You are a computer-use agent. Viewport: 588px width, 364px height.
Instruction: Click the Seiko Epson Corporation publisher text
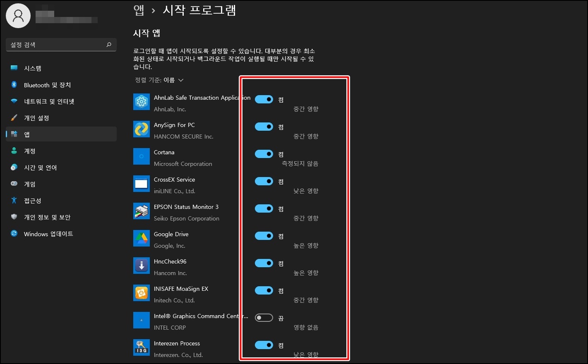pyautogui.click(x=187, y=218)
